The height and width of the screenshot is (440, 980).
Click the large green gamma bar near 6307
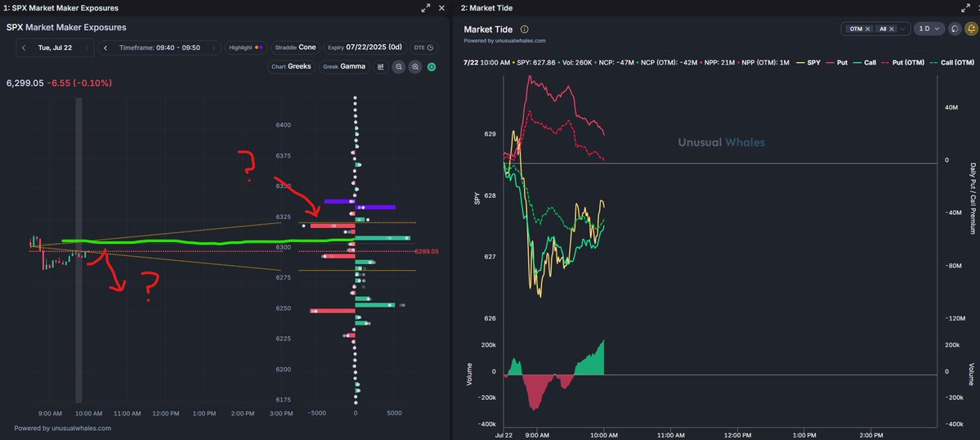[x=383, y=238]
